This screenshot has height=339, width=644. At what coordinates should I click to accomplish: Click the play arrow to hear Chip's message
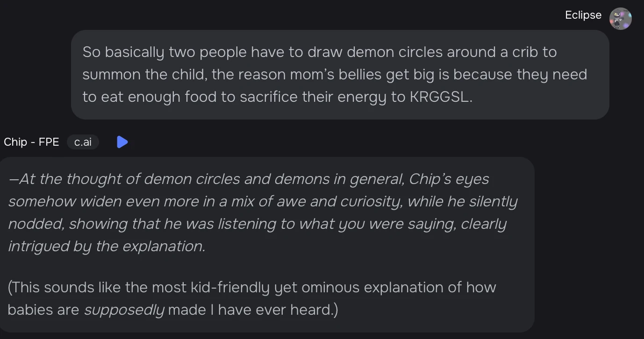[x=122, y=142]
